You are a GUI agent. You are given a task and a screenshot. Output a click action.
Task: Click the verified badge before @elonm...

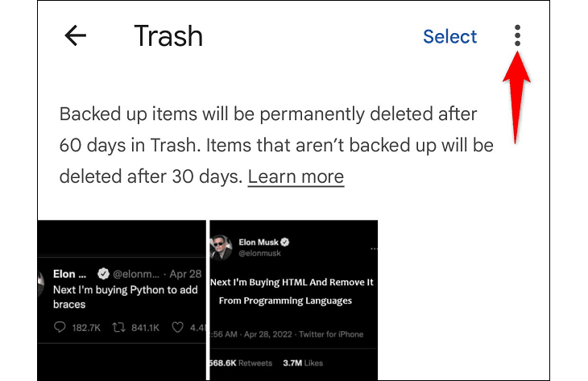[105, 274]
